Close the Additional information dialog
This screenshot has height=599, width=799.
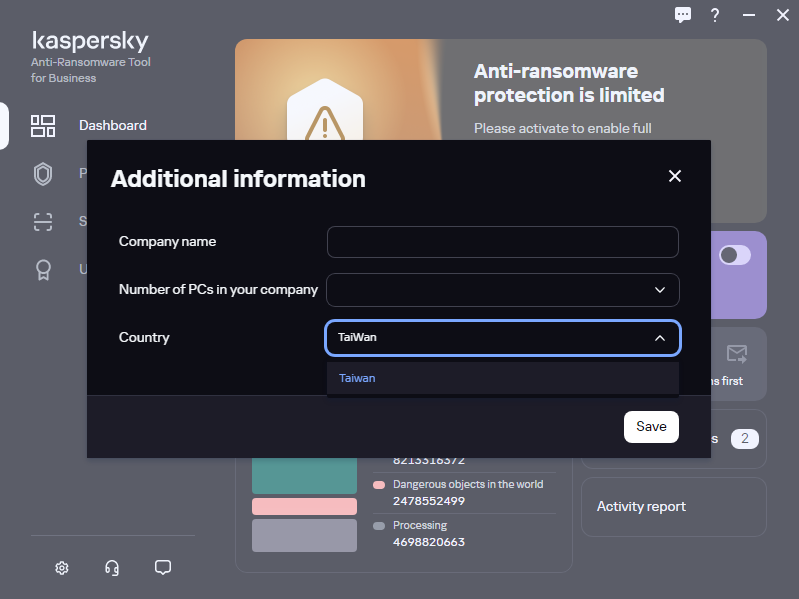coord(675,176)
